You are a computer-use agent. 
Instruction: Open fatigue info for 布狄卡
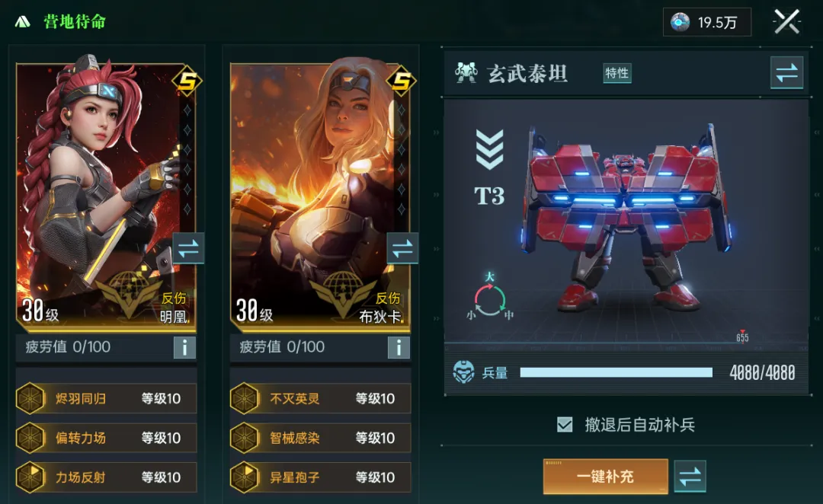pos(399,347)
